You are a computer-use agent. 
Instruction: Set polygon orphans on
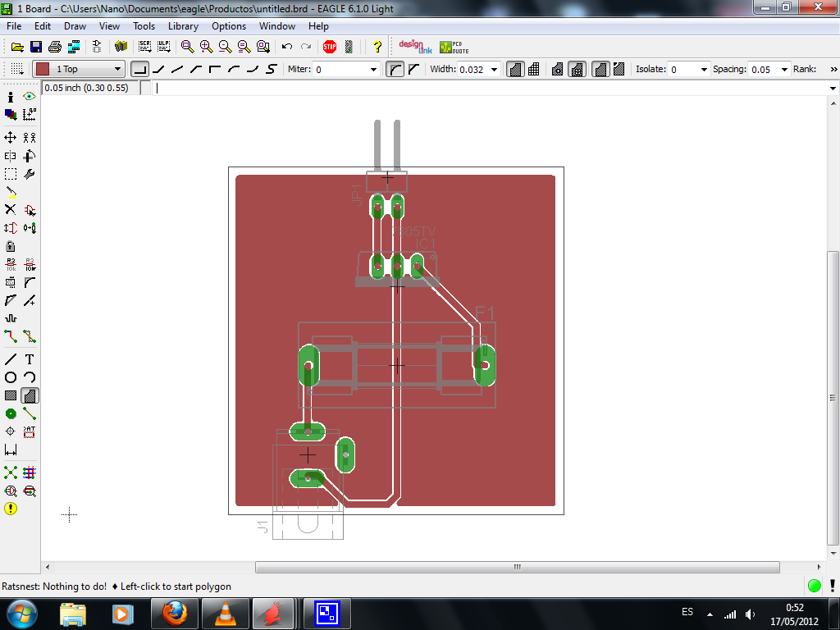[x=619, y=69]
